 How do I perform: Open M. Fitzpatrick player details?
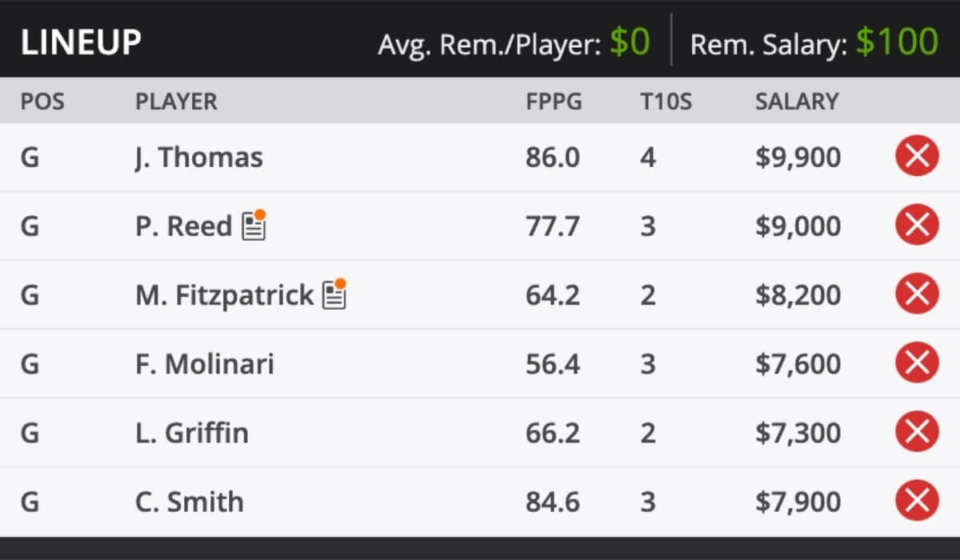[x=224, y=295]
